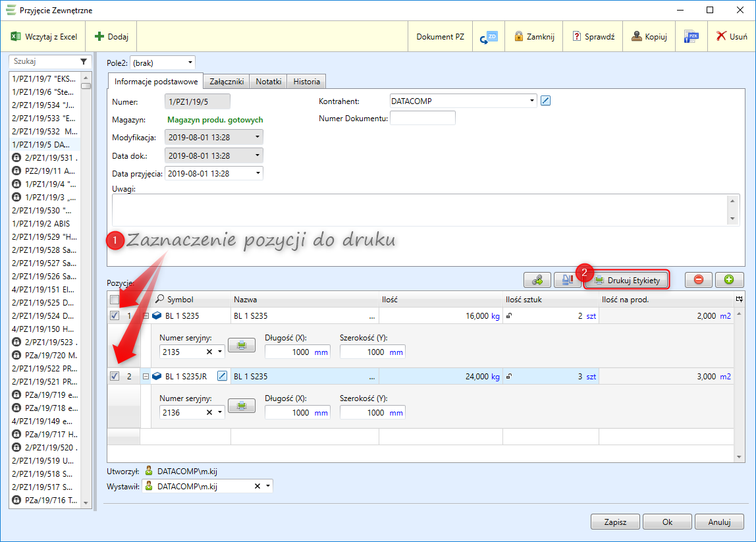
Task: Collapse the details of position 1 row
Action: (146, 316)
